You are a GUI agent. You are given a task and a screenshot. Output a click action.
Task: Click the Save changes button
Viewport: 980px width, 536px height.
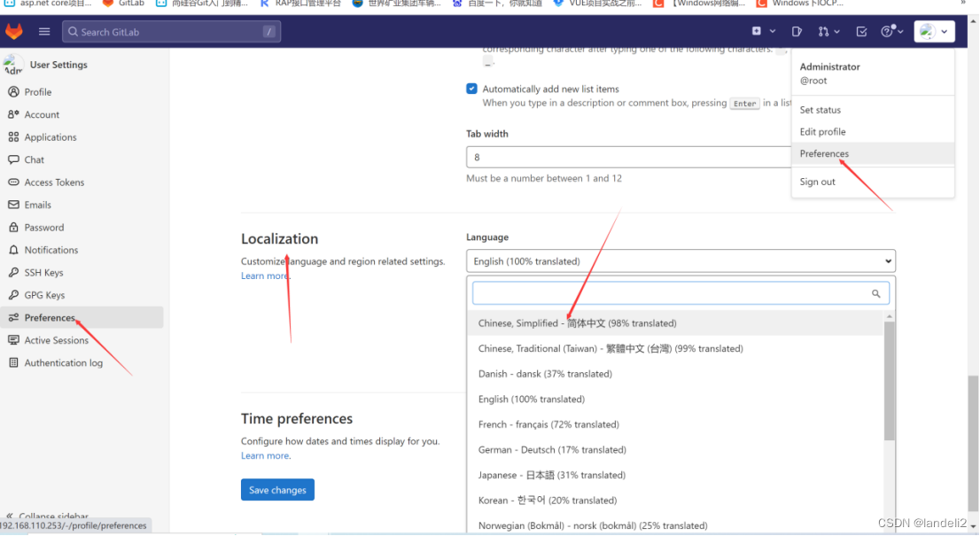pyautogui.click(x=277, y=490)
